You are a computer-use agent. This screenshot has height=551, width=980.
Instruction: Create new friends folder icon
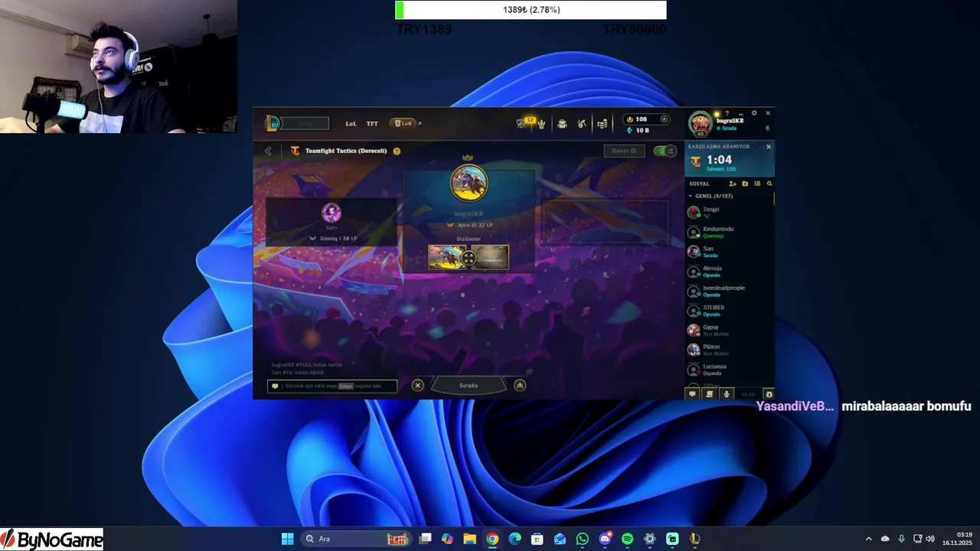click(745, 184)
